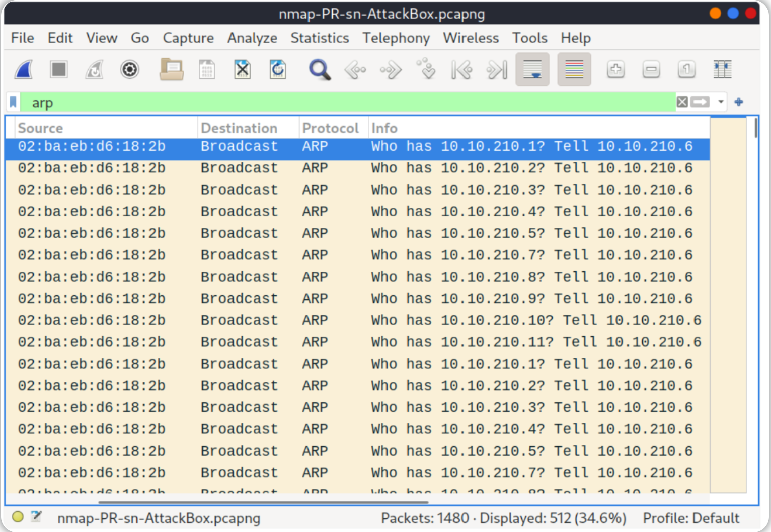Open the Edit menu

click(x=60, y=38)
